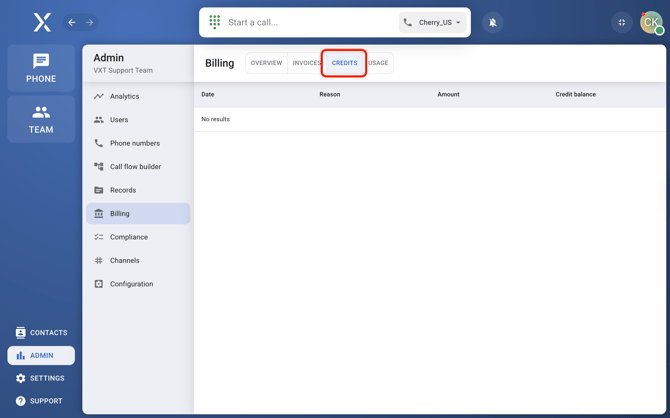Click the Users people icon
This screenshot has width=670, height=418.
99,120
